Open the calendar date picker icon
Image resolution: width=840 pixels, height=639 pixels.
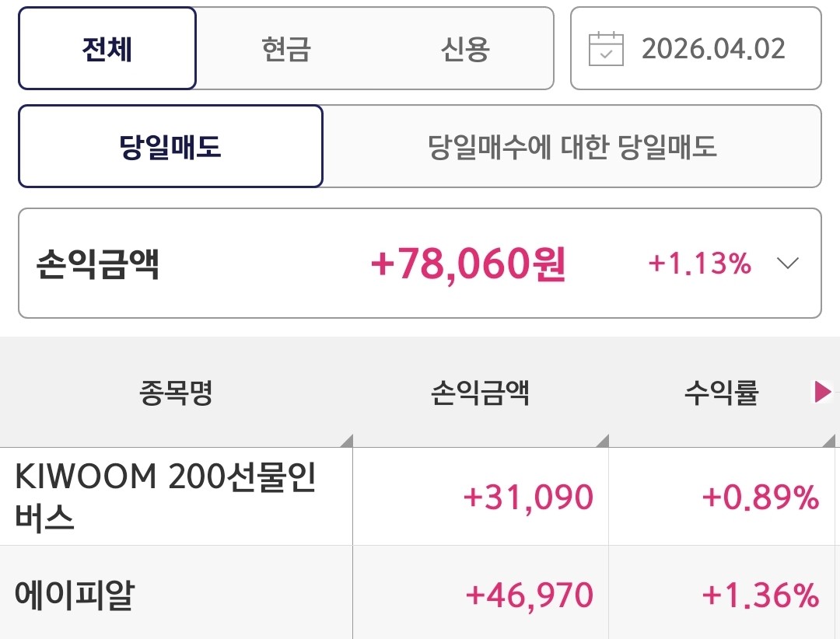point(606,49)
